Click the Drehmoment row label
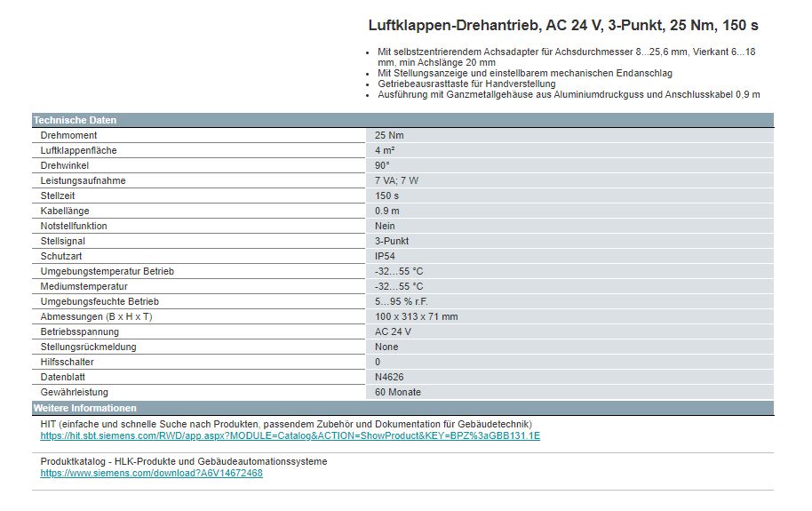This screenshot has width=812, height=511. 69,135
